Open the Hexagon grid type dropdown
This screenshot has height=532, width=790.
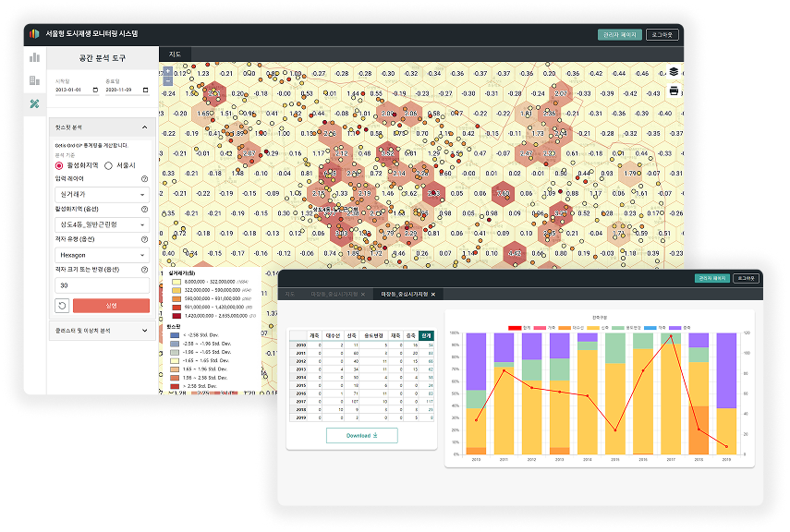(101, 253)
